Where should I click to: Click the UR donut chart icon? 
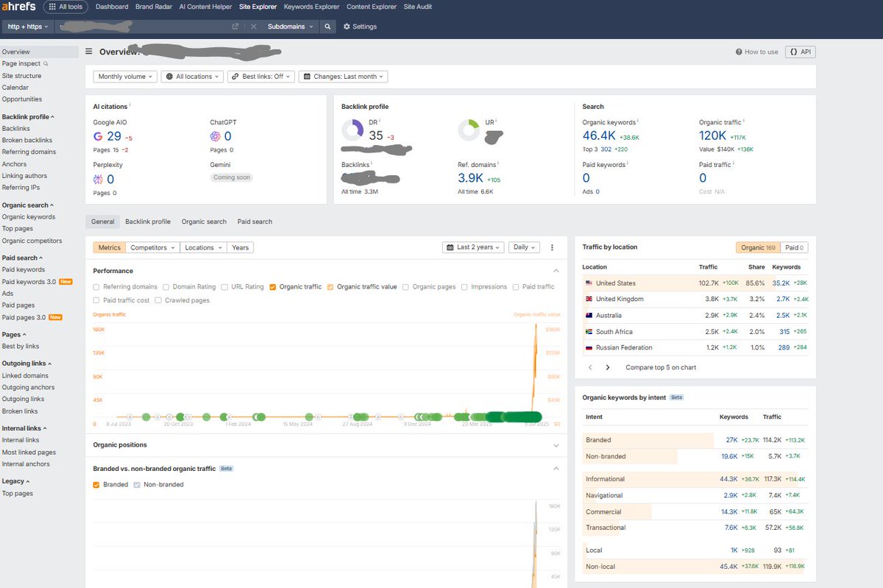(x=469, y=130)
